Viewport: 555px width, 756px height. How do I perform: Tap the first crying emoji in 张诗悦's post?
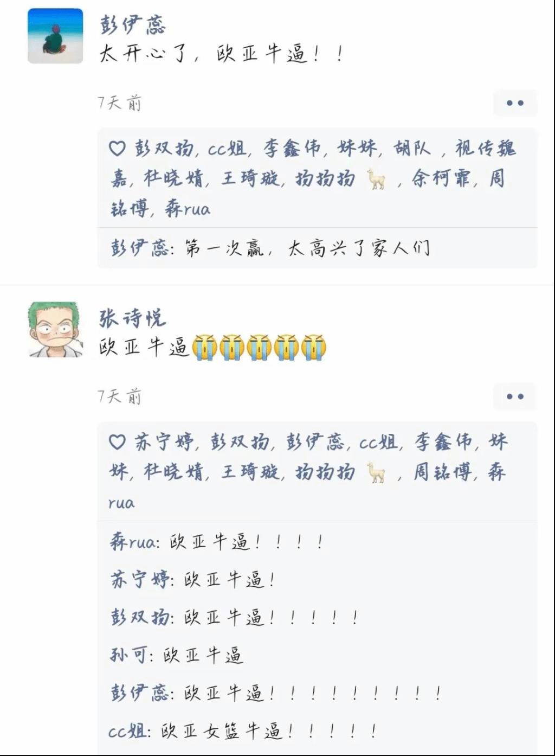point(205,348)
